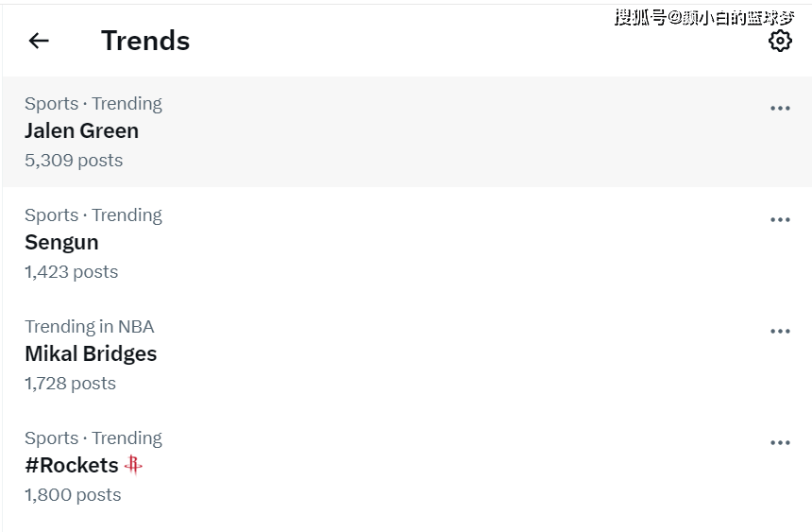The image size is (812, 532).
Task: Open Trends settings gear icon
Action: [780, 41]
